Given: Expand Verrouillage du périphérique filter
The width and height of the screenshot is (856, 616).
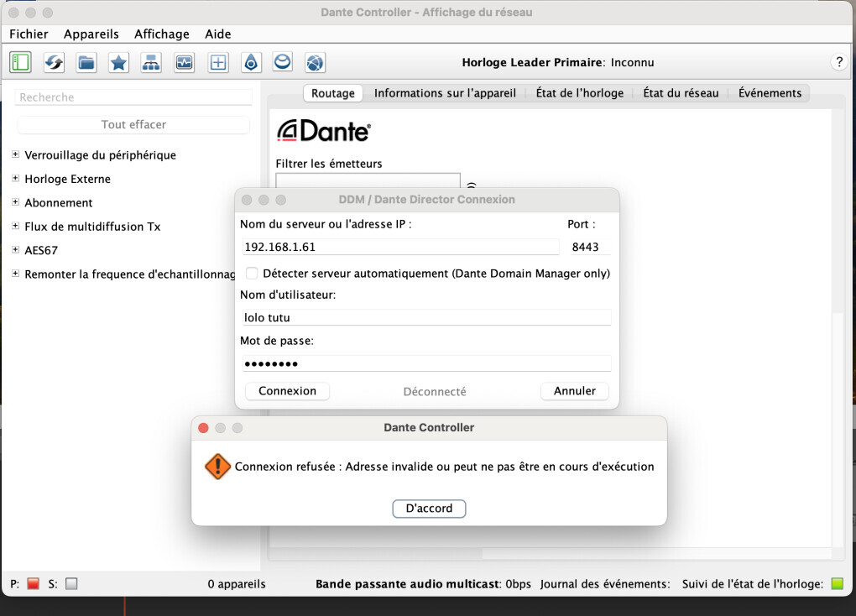Looking at the screenshot, I should coord(15,154).
